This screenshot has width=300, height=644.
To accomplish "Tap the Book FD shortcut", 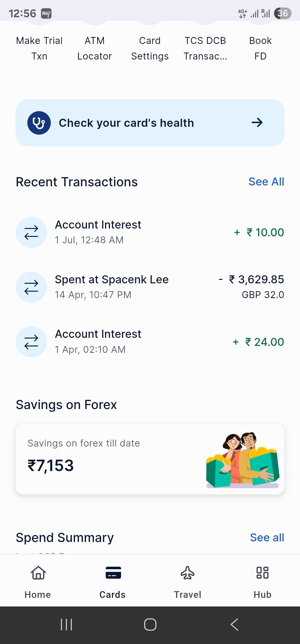I will 260,48.
